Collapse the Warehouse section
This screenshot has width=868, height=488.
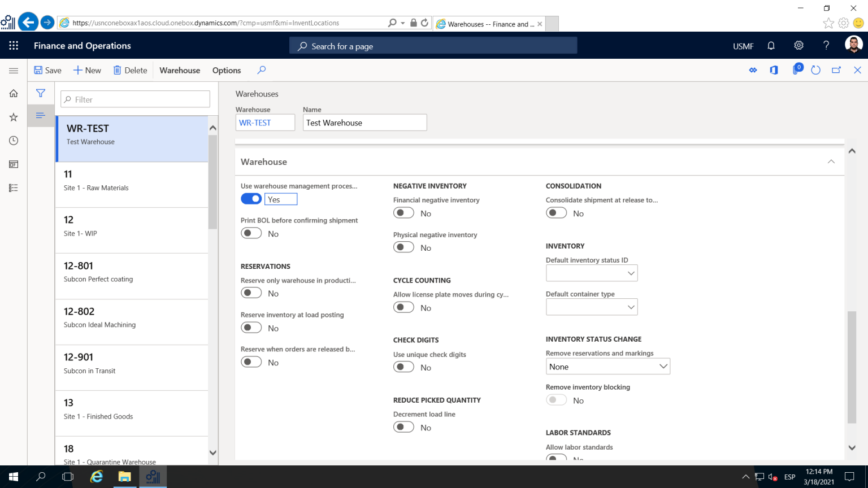831,162
